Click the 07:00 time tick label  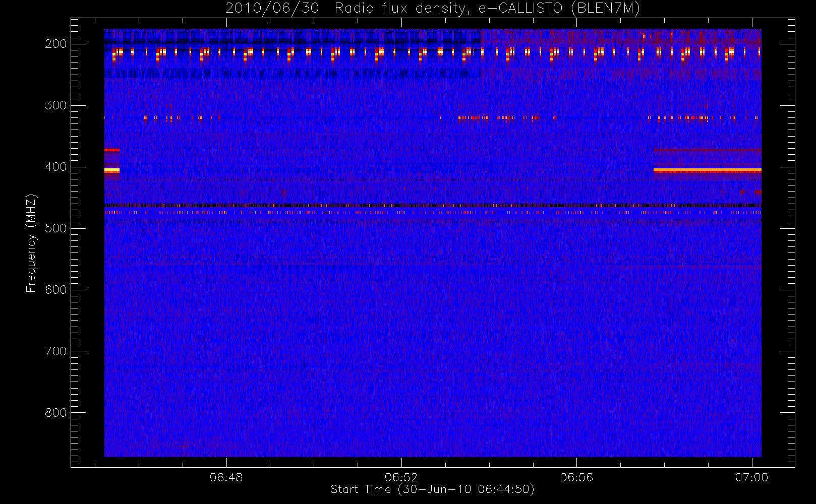pyautogui.click(x=751, y=477)
